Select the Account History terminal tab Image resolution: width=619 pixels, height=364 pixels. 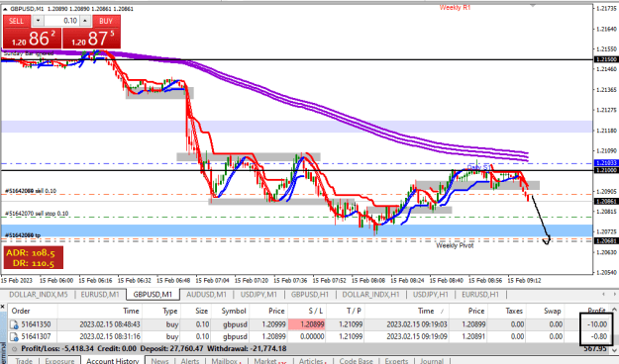[x=113, y=360]
